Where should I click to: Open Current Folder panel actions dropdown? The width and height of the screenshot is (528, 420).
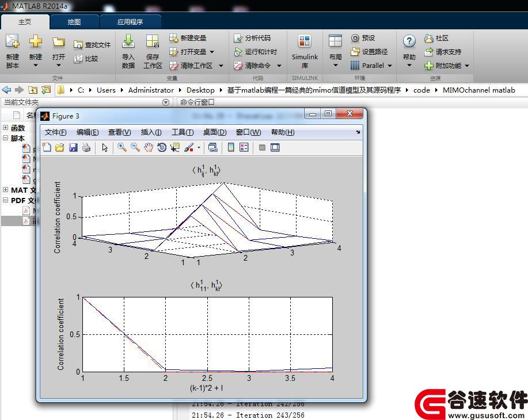(166, 102)
